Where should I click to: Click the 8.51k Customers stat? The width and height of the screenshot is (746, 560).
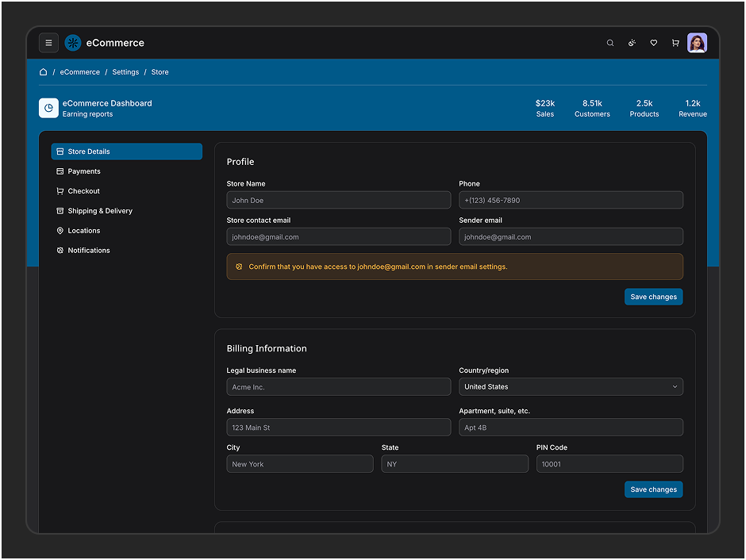click(592, 109)
